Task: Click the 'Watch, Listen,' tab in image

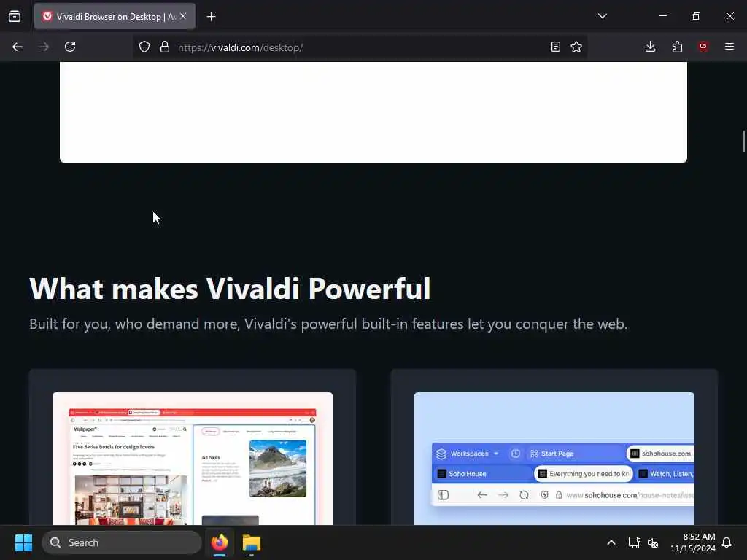Action: point(665,474)
